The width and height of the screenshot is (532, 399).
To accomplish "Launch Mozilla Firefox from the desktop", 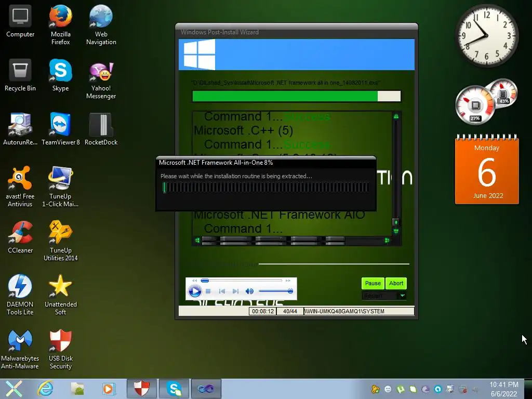I will pyautogui.click(x=60, y=25).
